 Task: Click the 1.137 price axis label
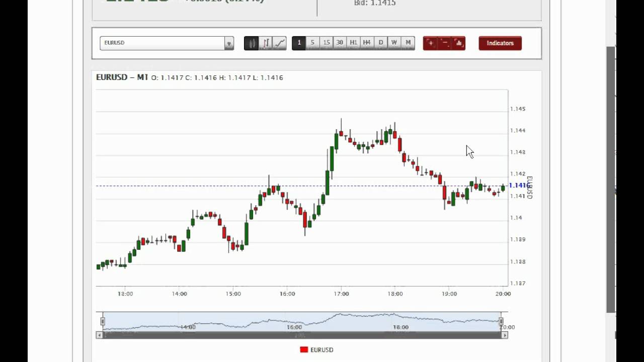coord(518,284)
